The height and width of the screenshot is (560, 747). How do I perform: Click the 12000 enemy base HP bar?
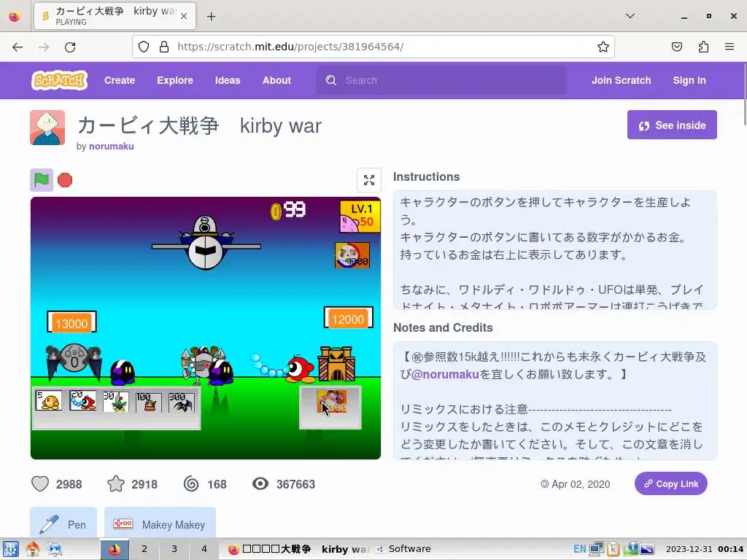[348, 318]
